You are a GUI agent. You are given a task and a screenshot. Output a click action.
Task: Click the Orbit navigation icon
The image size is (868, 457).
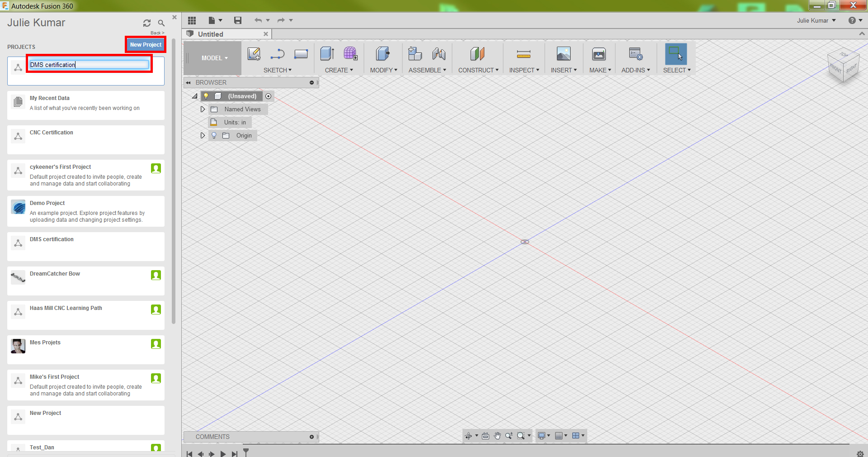pyautogui.click(x=468, y=436)
